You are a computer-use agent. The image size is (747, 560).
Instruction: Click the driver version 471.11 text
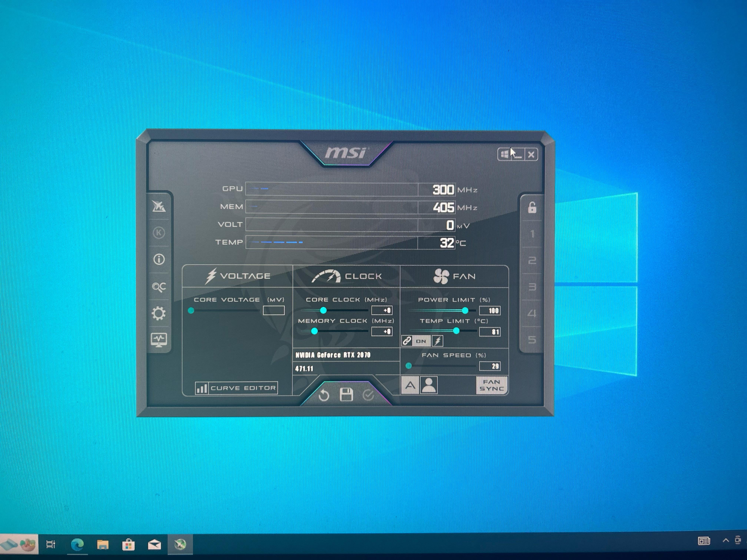pos(304,369)
